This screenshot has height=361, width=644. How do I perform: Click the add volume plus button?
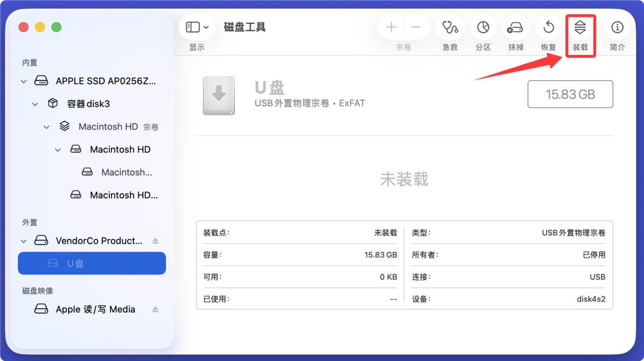(391, 27)
